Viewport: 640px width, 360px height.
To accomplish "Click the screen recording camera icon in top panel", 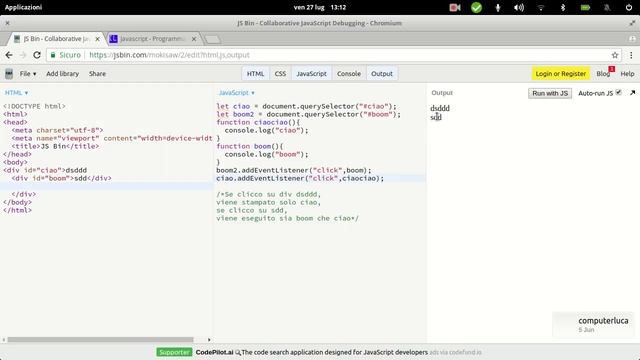I will point(455,7).
